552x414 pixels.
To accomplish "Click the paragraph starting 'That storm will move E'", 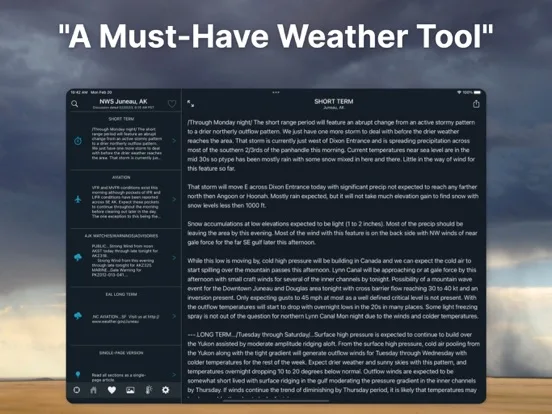I will click(x=333, y=196).
